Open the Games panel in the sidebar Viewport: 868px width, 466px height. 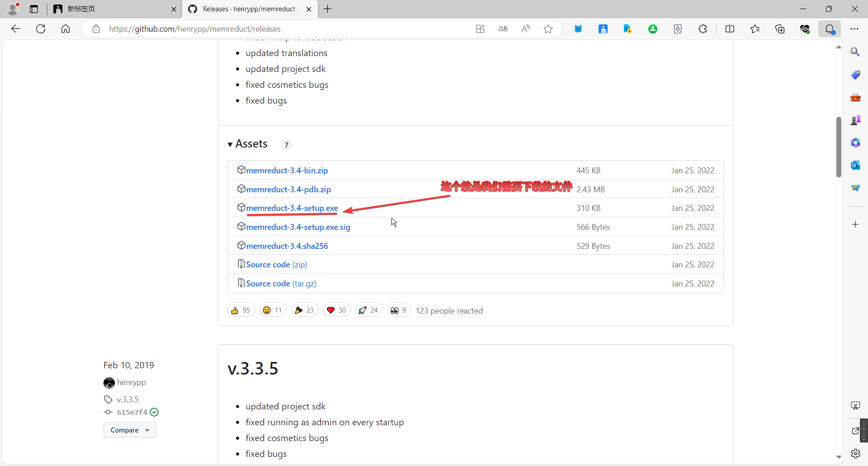(856, 120)
